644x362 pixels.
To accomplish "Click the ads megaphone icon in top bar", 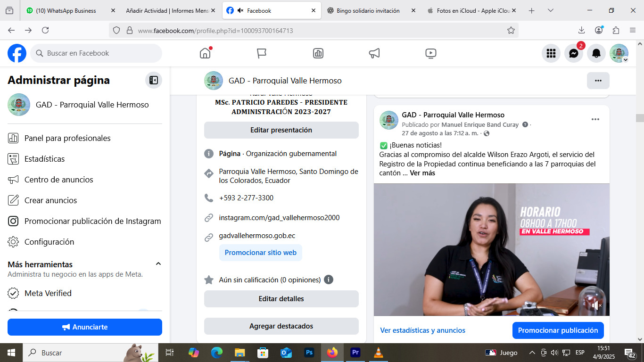I will 374,53.
